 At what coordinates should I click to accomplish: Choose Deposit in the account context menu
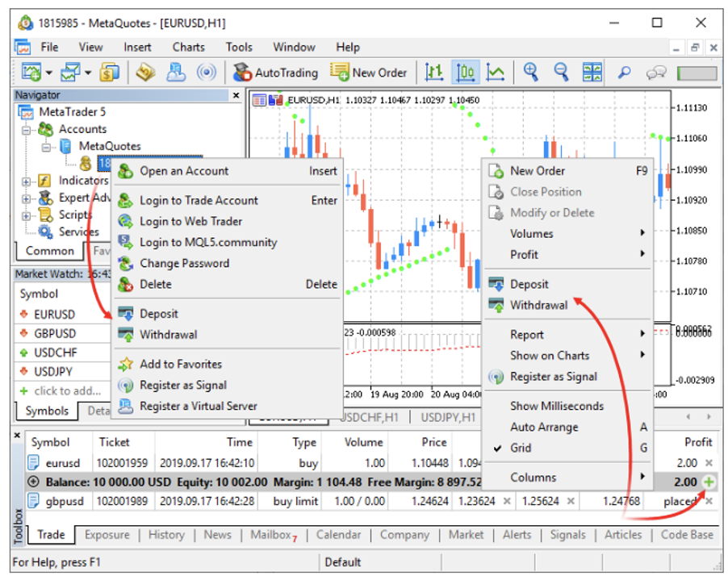227,314
